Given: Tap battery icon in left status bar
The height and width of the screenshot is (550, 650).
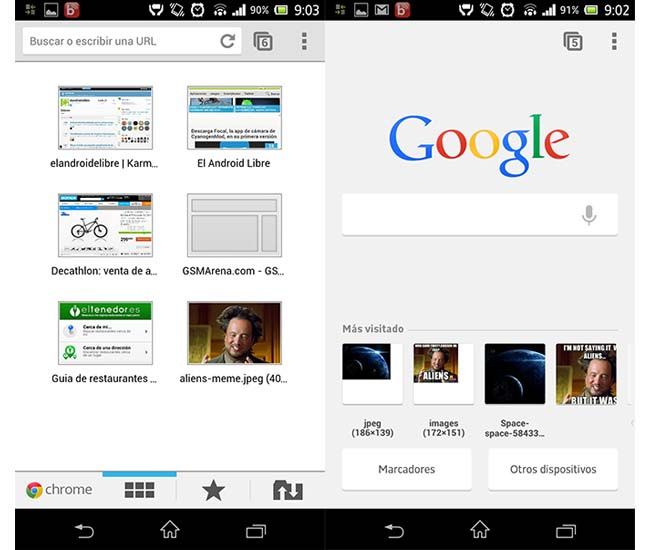Looking at the screenshot, I should pyautogui.click(x=281, y=10).
